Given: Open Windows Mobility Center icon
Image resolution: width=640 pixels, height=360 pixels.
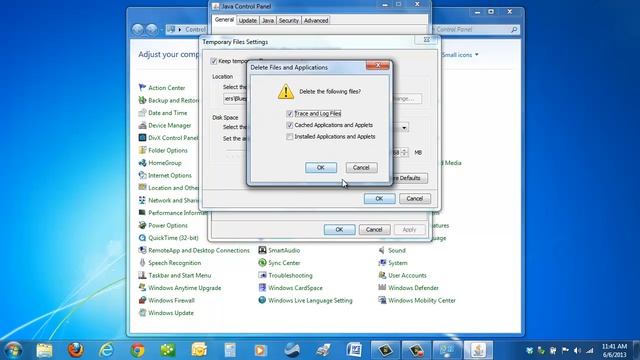Looking at the screenshot, I should [x=382, y=300].
